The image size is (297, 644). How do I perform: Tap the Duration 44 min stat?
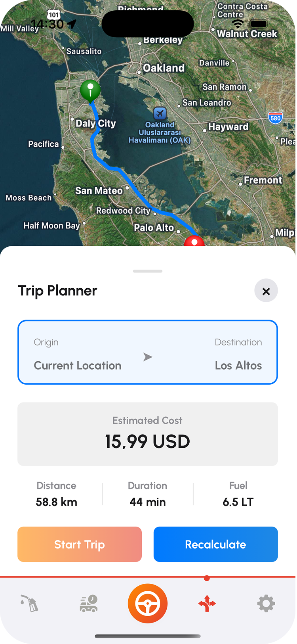pyautogui.click(x=148, y=494)
